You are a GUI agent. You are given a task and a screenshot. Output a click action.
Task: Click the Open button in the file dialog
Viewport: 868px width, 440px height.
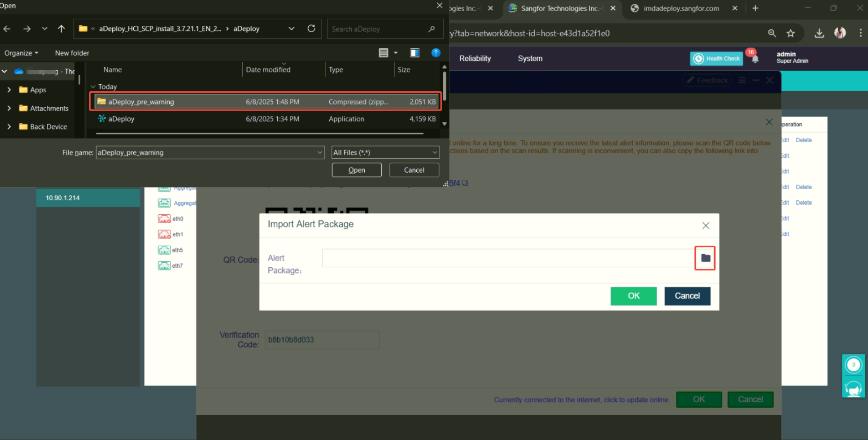tap(357, 170)
